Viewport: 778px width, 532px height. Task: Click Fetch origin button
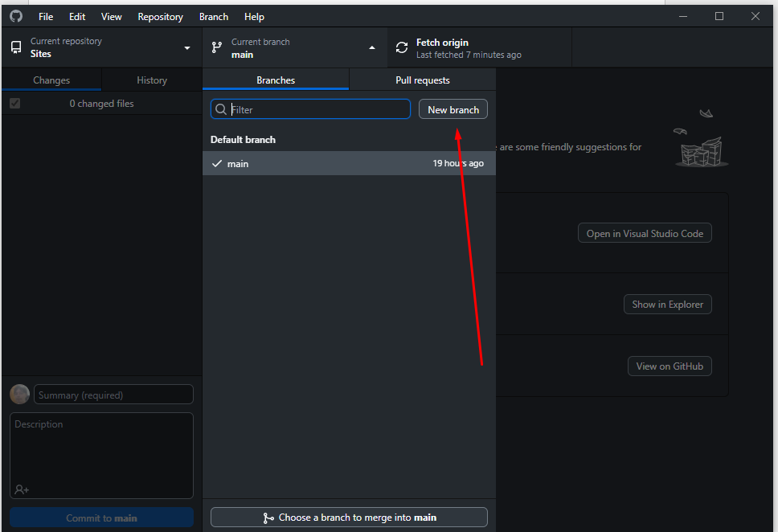[x=480, y=47]
